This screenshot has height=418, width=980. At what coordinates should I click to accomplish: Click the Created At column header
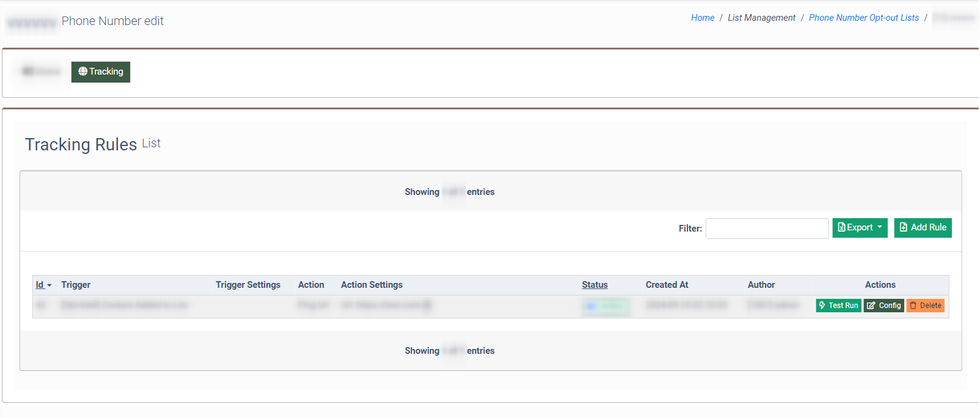[667, 285]
